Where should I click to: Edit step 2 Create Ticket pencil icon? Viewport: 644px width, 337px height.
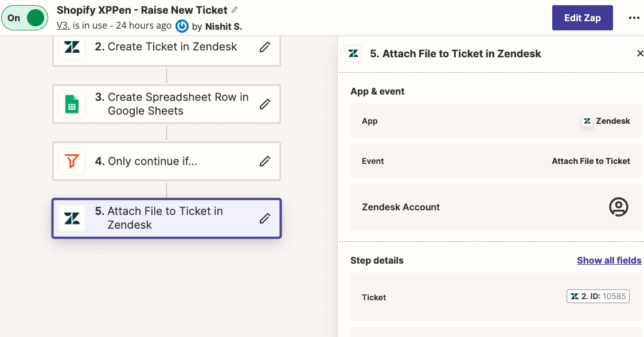pos(265,47)
